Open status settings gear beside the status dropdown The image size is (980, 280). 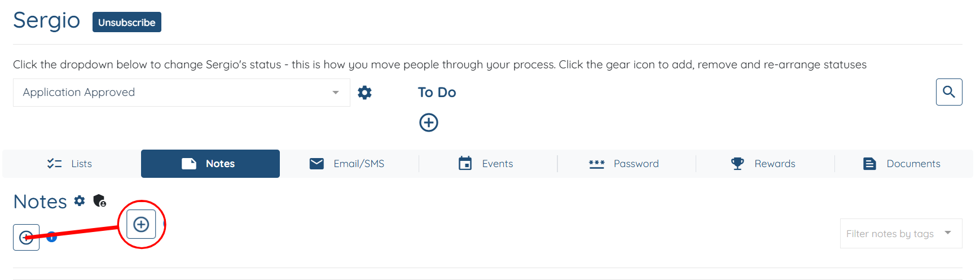point(365,93)
